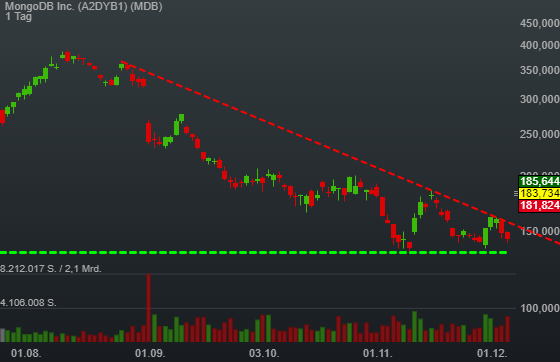The width and height of the screenshot is (560, 362).
Task: Click the small handle icon beside the yellow price tag
Action: click(x=516, y=193)
